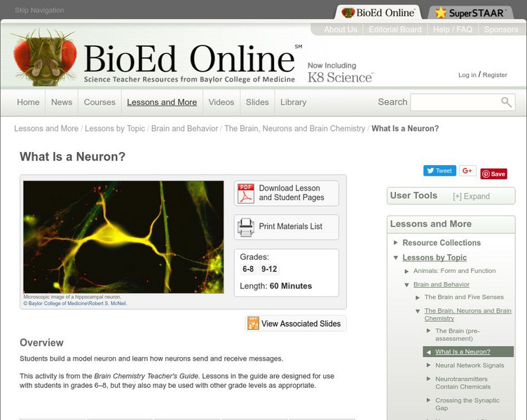Expand Neural Network Signals arrow
The height and width of the screenshot is (420, 527).
[x=428, y=365]
